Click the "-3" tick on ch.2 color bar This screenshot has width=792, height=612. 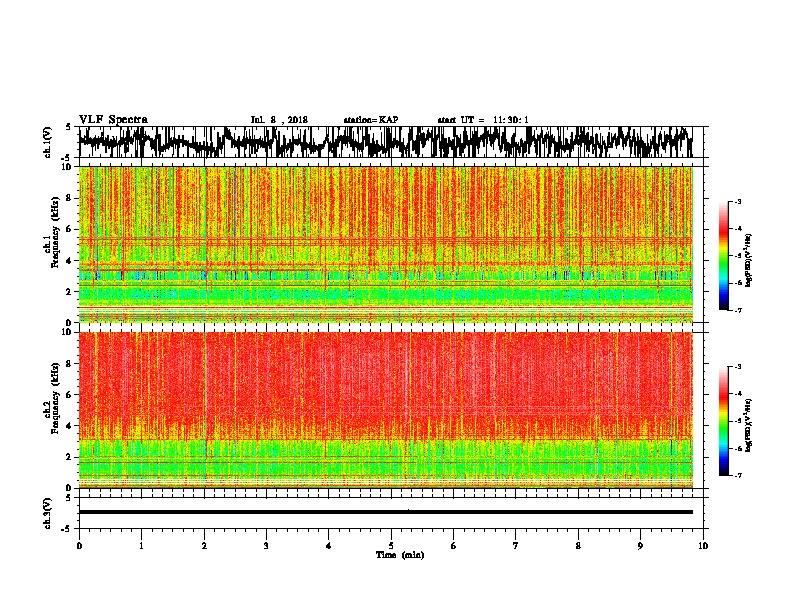pyautogui.click(x=738, y=367)
